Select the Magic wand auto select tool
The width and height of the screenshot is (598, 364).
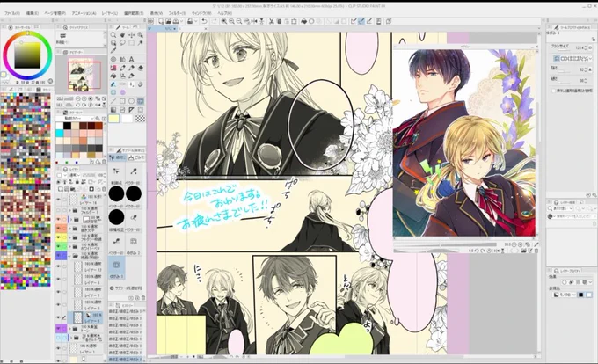tap(141, 43)
